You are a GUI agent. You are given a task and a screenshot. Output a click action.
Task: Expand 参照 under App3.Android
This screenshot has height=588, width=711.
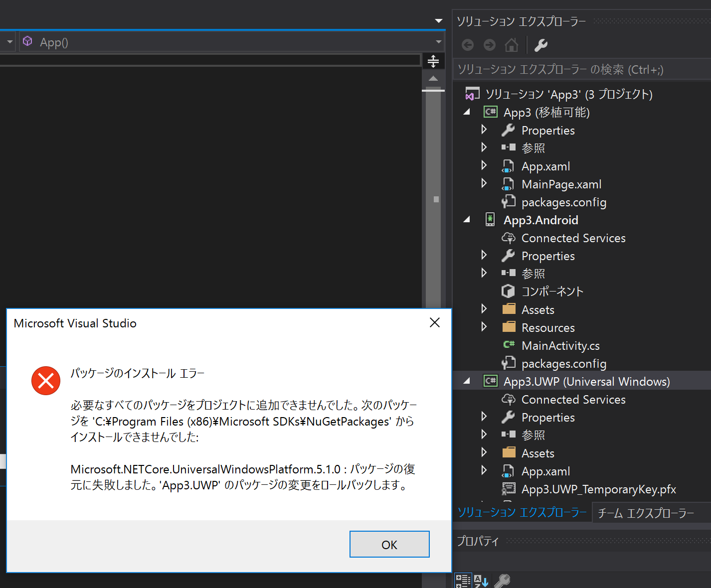tap(484, 273)
